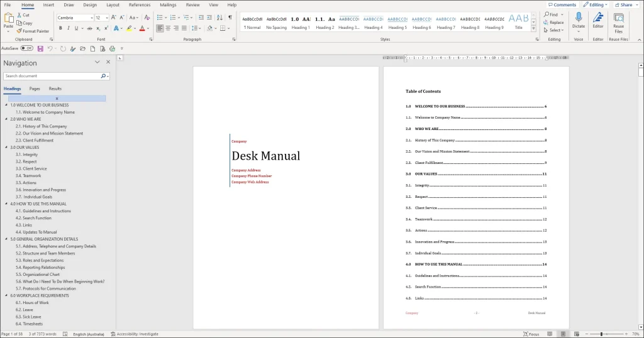The width and height of the screenshot is (644, 338).
Task: Open the font size dropdown
Action: pyautogui.click(x=107, y=18)
